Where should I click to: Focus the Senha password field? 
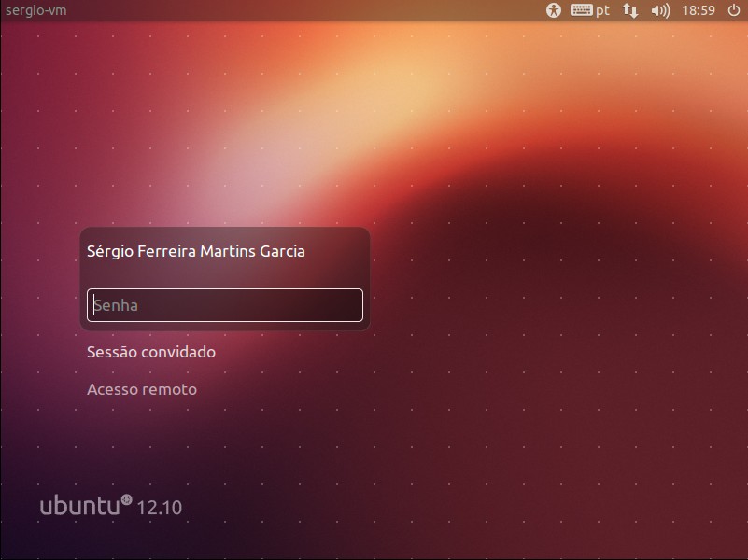point(224,305)
